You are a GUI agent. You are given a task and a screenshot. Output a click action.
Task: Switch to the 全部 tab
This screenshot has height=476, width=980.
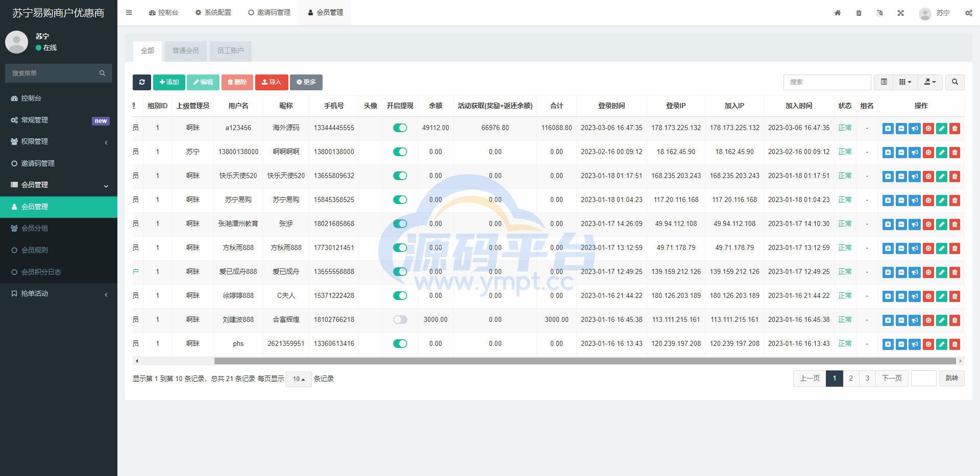(148, 51)
